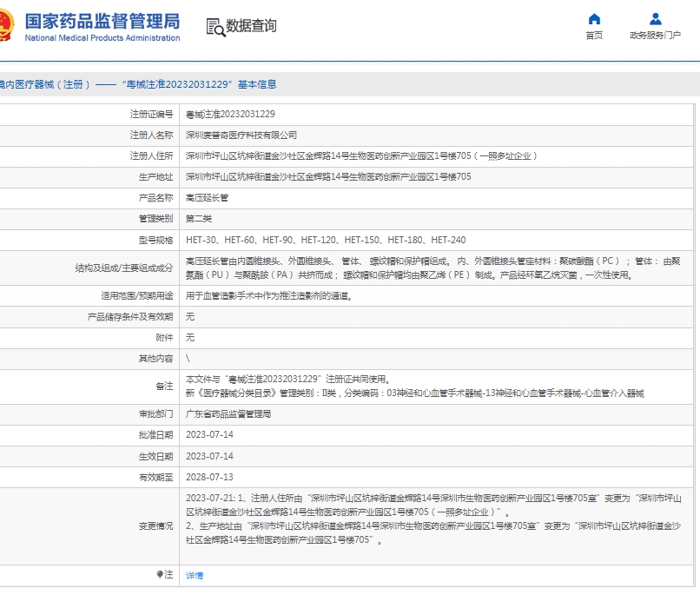Select expiry date 2028-07-13
This screenshot has width=700, height=595.
pyautogui.click(x=209, y=477)
